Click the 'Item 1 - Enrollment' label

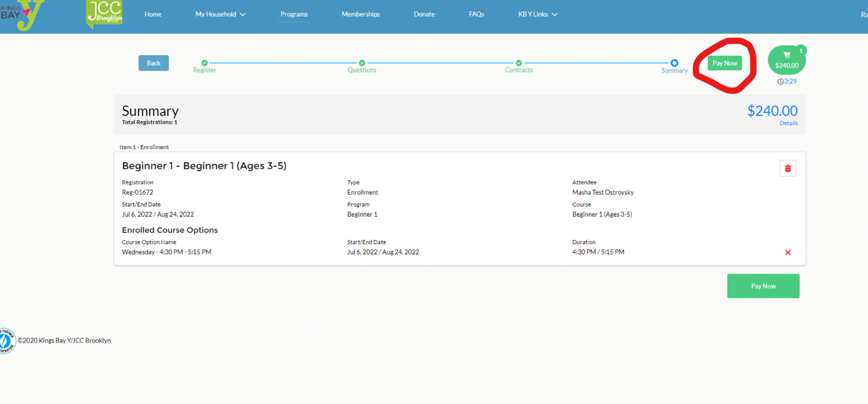[144, 147]
